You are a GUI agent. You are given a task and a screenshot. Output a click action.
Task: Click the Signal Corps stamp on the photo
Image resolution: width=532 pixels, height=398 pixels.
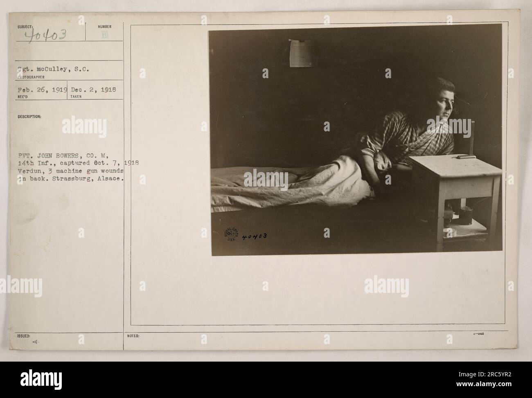click(232, 235)
